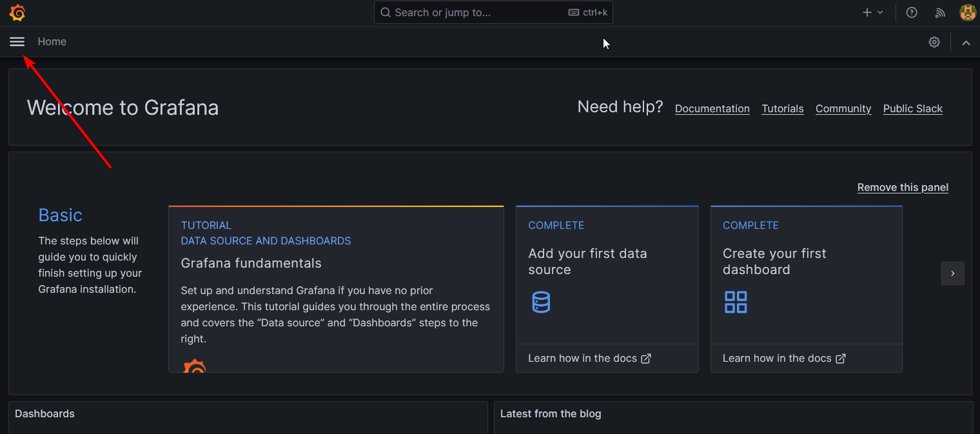The image size is (980, 434).
Task: Open the user profile avatar
Action: pyautogui.click(x=968, y=12)
